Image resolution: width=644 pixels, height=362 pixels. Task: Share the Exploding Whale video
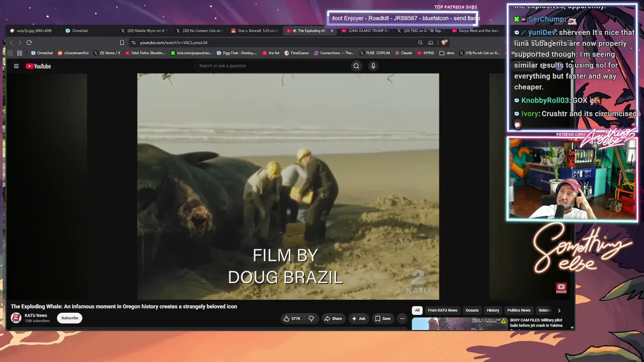click(333, 318)
